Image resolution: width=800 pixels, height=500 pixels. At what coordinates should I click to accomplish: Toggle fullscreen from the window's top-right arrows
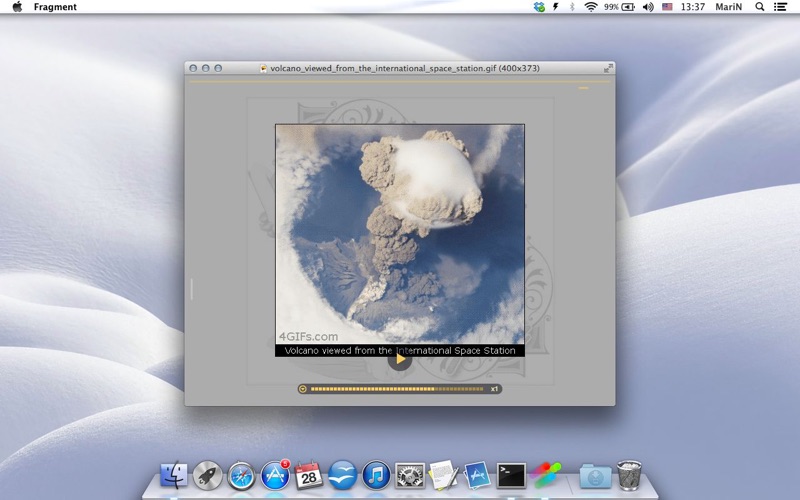608,68
